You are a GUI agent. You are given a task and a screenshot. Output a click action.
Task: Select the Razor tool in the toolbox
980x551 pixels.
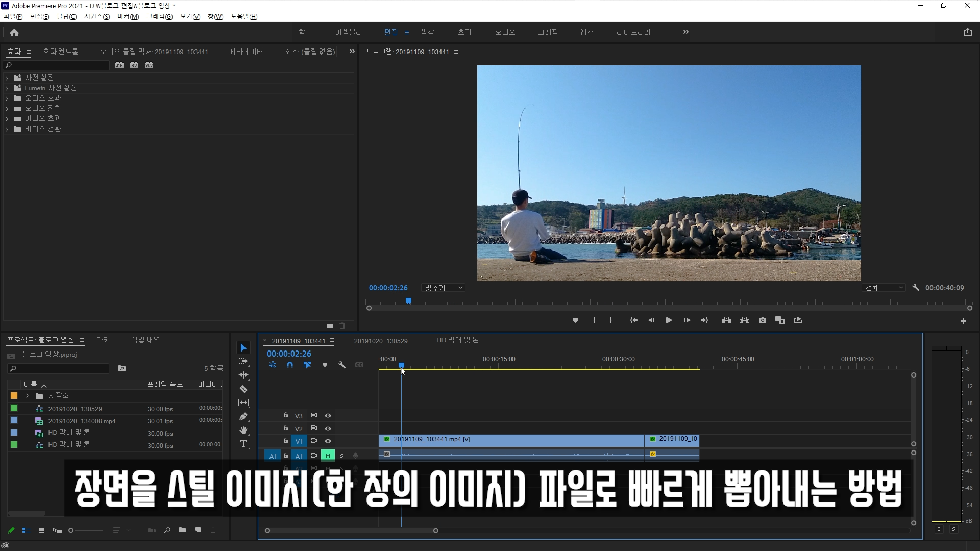243,389
